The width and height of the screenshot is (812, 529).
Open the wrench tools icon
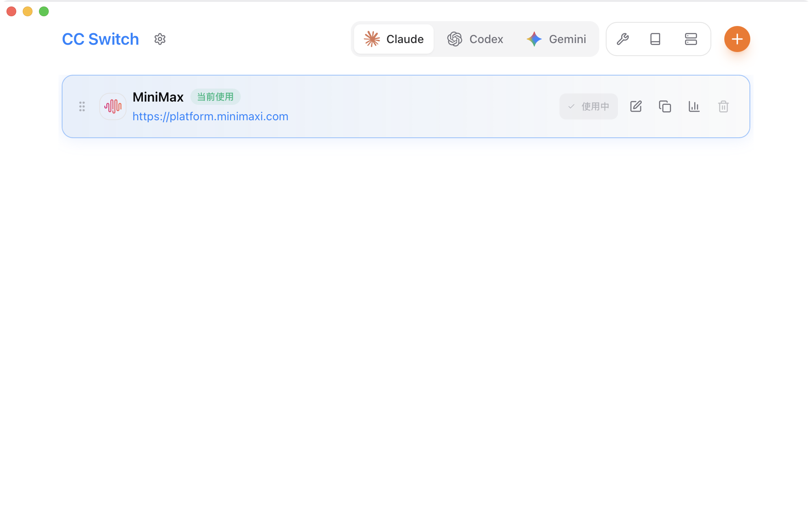pos(622,39)
